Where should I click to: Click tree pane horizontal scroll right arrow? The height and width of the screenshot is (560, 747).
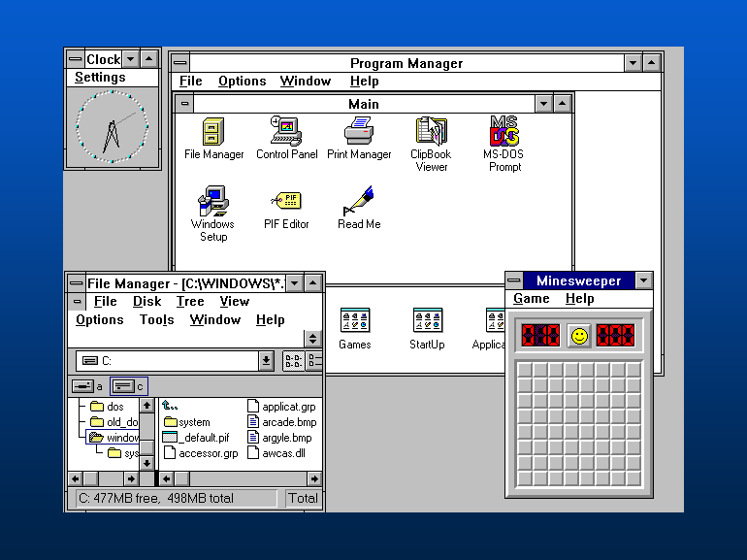tap(131, 478)
